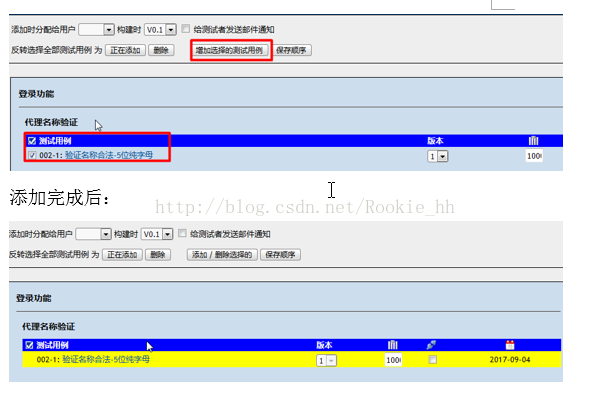
Task: Click the execution order column icon in the upper table header
Action: [533, 141]
